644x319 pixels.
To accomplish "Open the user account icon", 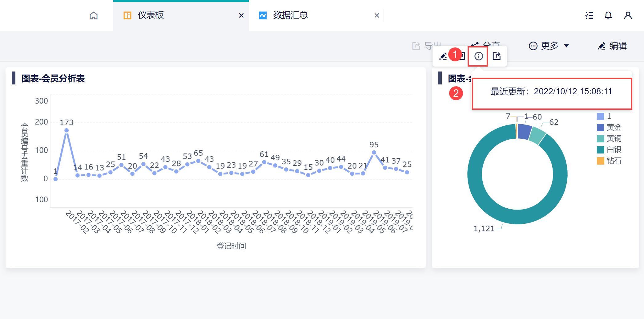I will pos(628,15).
